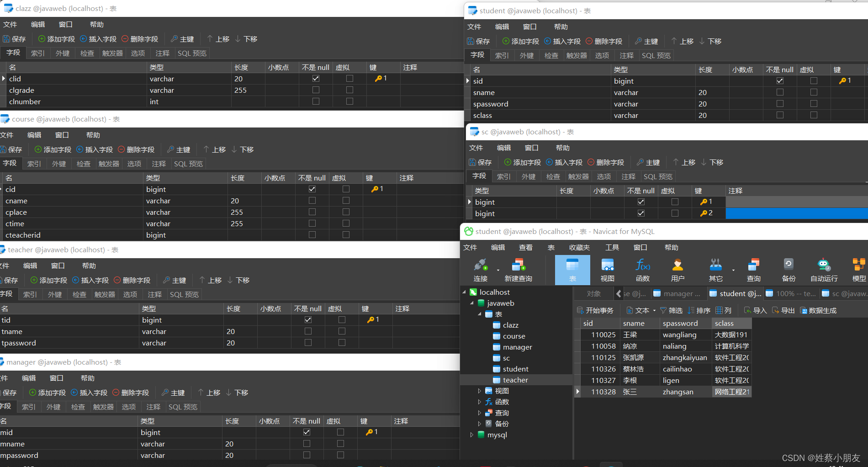Switch to the manager tab in data window

[678, 294]
